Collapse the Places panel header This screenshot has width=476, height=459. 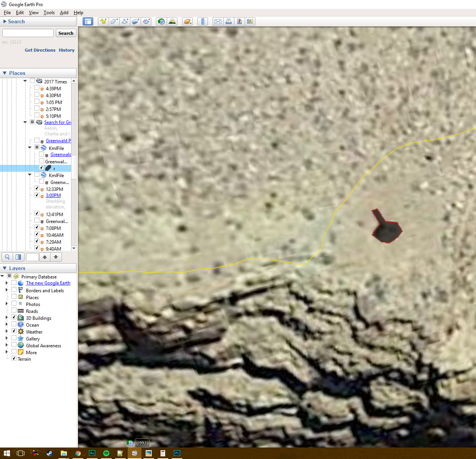click(x=38, y=73)
